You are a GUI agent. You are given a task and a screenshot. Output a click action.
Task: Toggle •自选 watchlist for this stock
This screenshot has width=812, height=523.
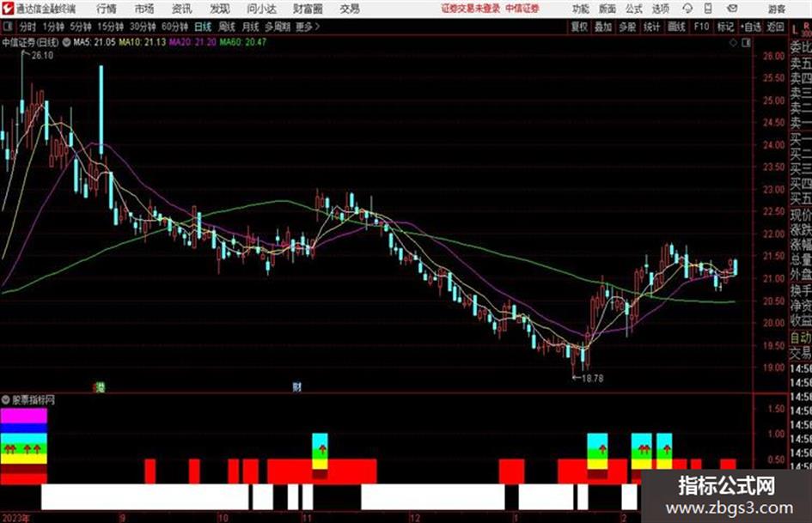click(x=751, y=27)
